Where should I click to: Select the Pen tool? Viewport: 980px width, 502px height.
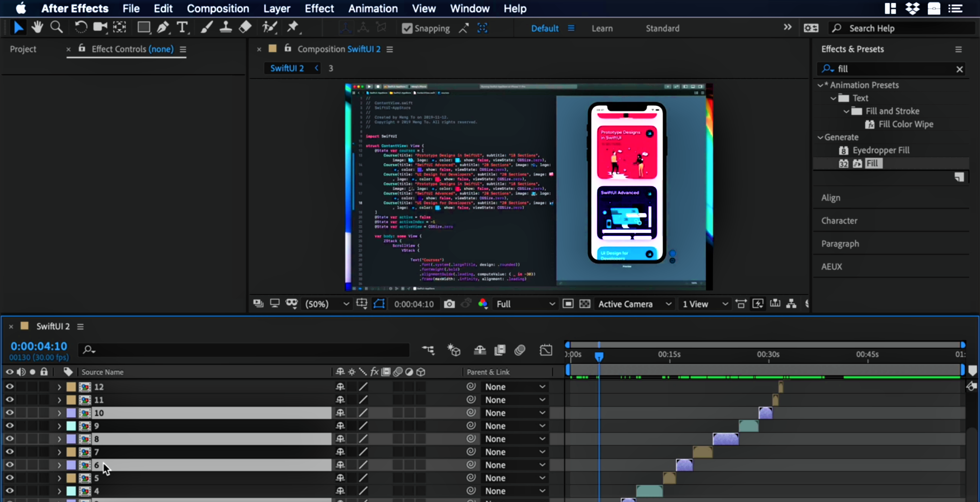163,28
